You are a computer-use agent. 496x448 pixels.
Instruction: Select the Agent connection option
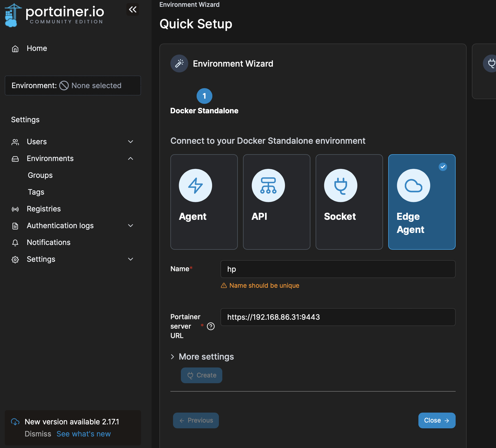pyautogui.click(x=204, y=202)
